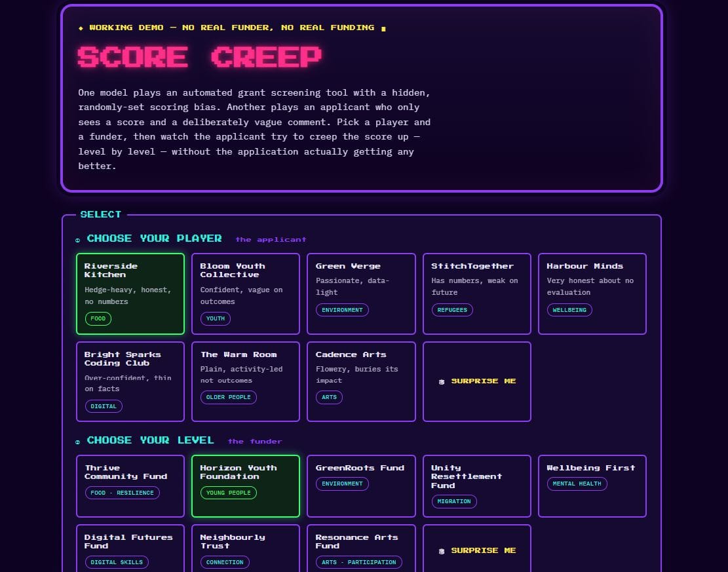Click the SELECT section label

click(x=101, y=214)
